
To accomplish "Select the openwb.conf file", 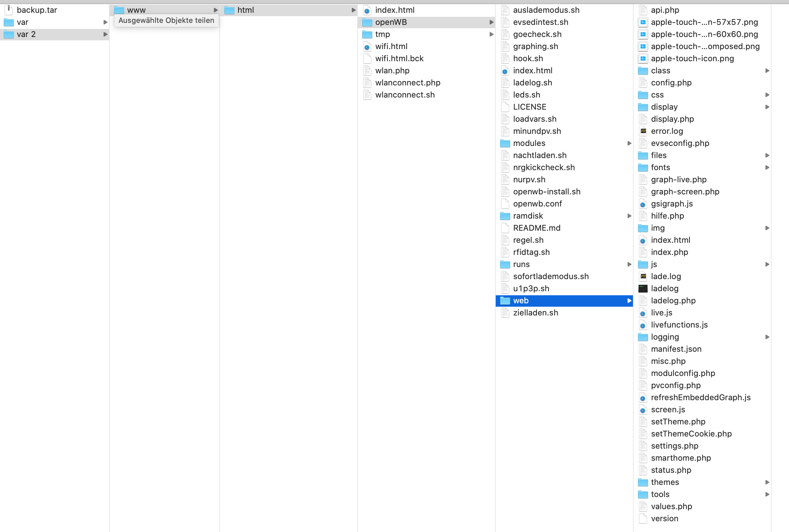I will pos(537,203).
